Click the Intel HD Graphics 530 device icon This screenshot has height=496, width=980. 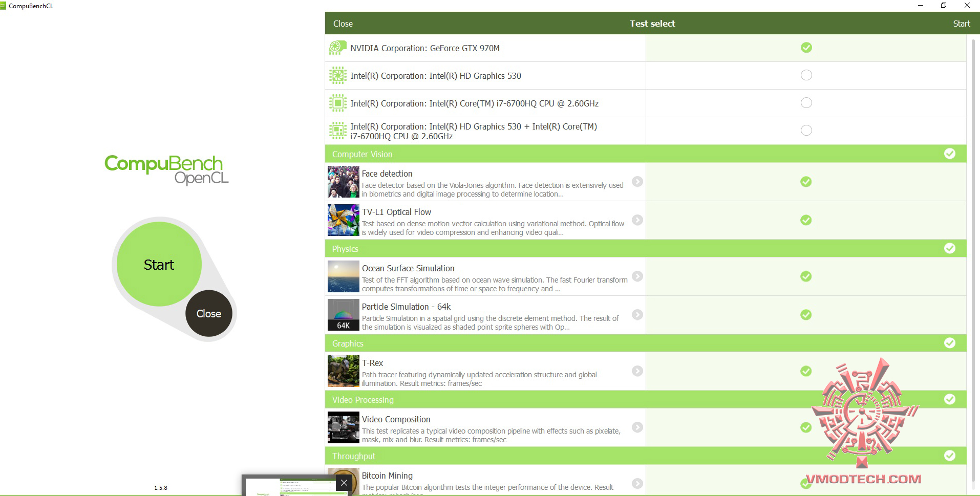[x=337, y=76]
